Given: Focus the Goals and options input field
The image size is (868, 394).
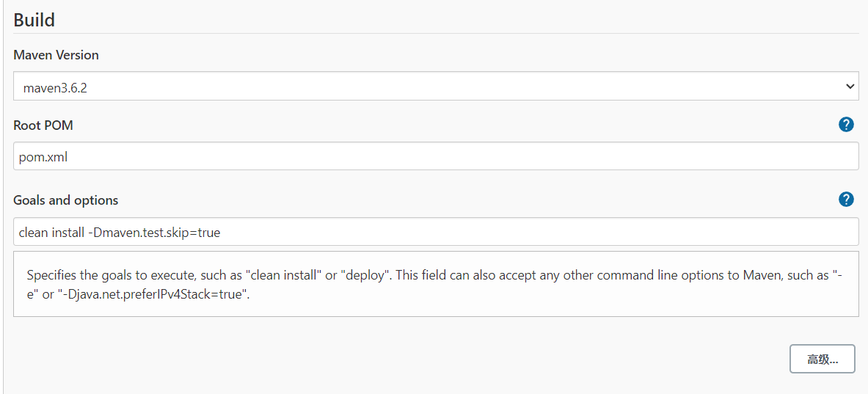Looking at the screenshot, I should click(437, 231).
